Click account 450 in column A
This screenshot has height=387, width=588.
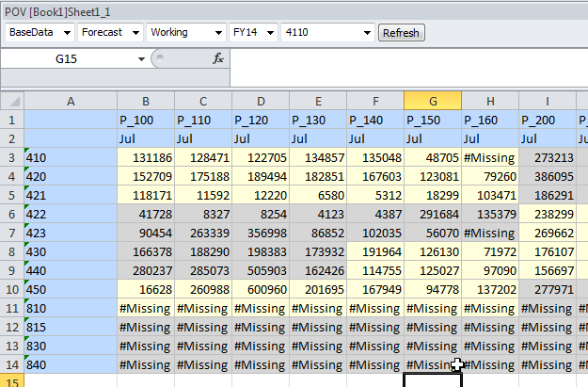[x=71, y=289]
